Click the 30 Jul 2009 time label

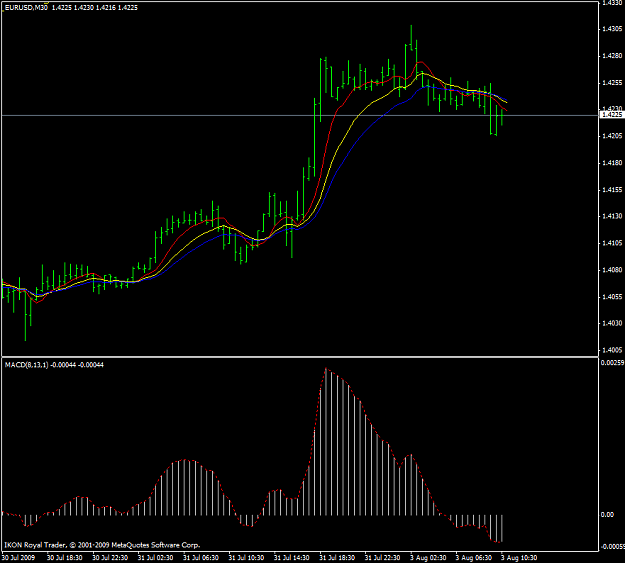tap(18, 557)
